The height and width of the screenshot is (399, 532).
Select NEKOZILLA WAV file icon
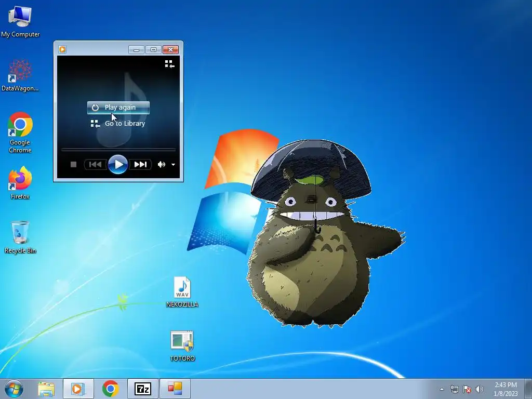click(182, 292)
